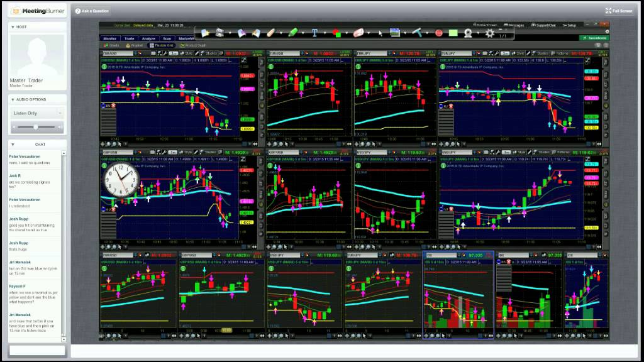
Task: Click the Ask a Question button
Action: click(92, 11)
